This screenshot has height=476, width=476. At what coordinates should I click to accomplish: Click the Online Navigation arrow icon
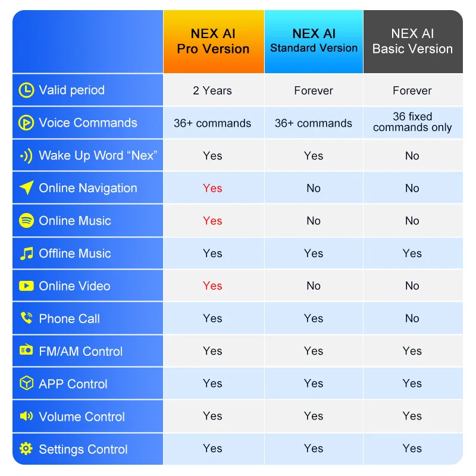coord(26,188)
